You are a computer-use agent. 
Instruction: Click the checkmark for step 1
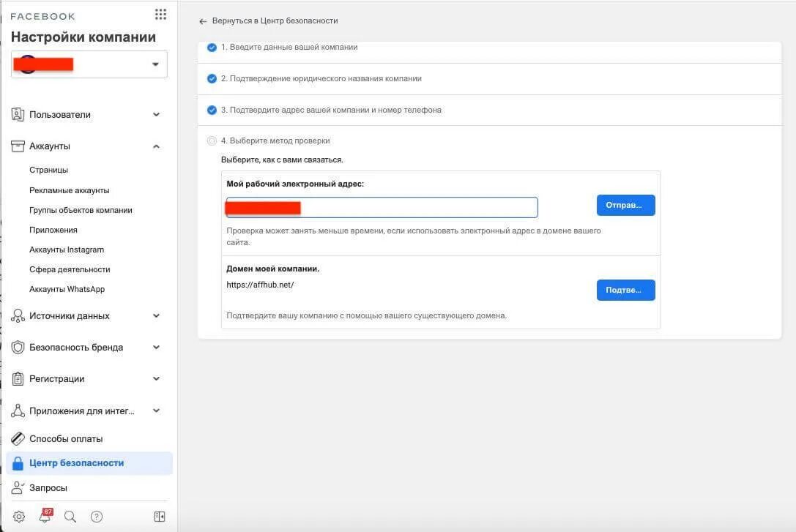point(212,48)
